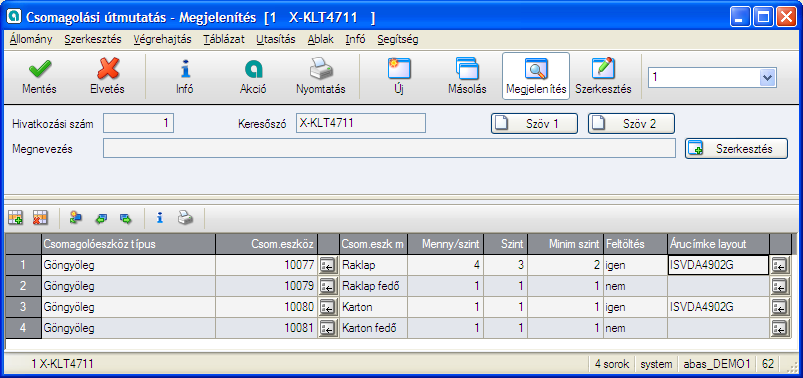This screenshot has height=378, width=803.
Task: Click the Szöv 2 button
Action: [631, 123]
